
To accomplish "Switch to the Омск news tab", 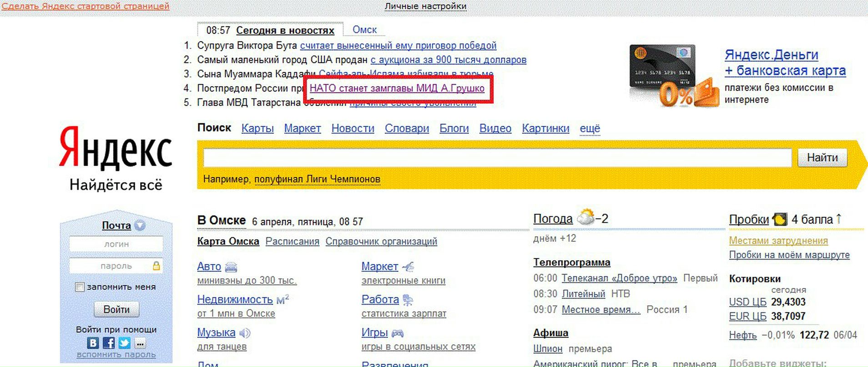I will (364, 30).
